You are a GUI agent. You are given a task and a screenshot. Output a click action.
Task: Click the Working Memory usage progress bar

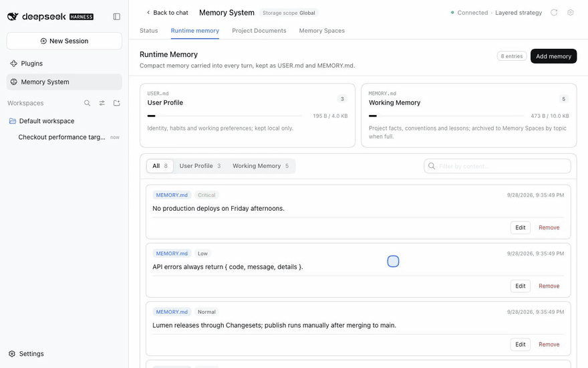click(x=446, y=116)
